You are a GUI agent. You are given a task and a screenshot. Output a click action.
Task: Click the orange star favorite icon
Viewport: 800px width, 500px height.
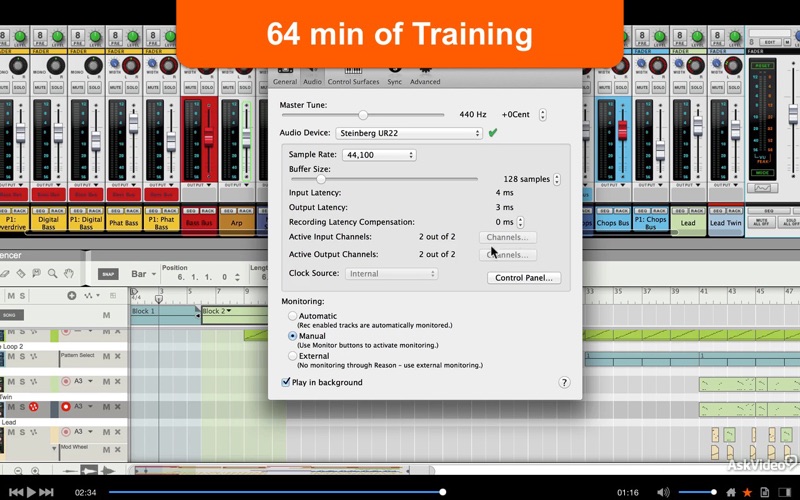(x=747, y=492)
